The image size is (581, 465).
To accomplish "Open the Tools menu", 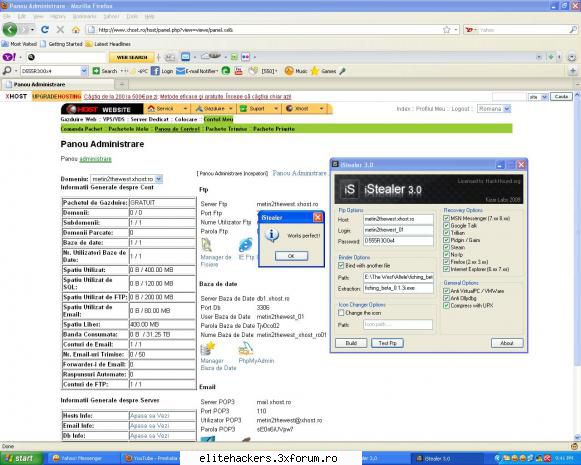I will pos(132,17).
